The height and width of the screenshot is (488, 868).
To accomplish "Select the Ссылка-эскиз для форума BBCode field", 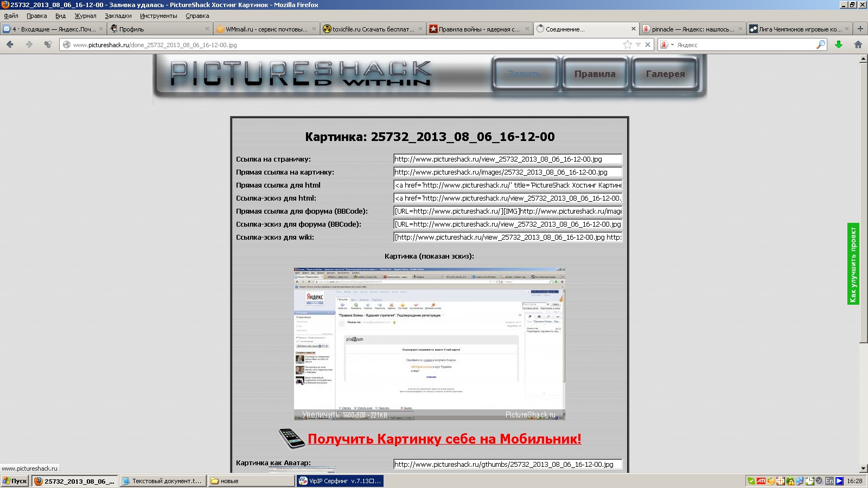I will point(507,224).
